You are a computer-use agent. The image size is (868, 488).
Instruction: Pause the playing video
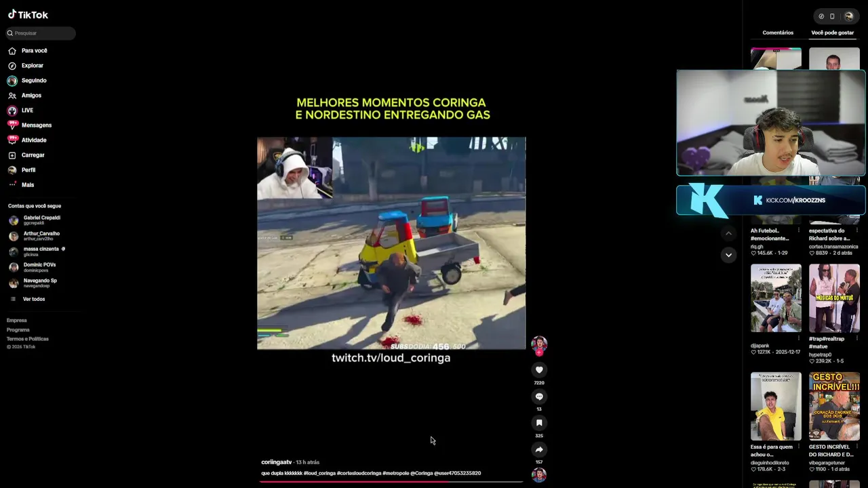click(391, 243)
